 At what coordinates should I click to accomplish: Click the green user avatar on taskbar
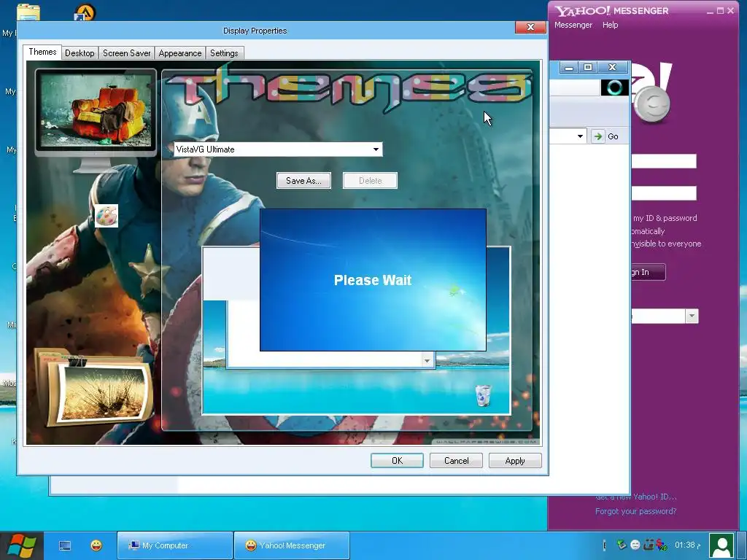[721, 545]
